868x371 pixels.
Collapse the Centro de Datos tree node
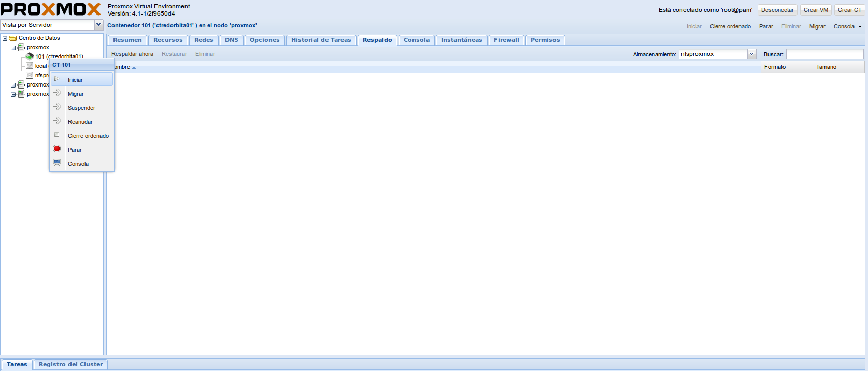5,38
